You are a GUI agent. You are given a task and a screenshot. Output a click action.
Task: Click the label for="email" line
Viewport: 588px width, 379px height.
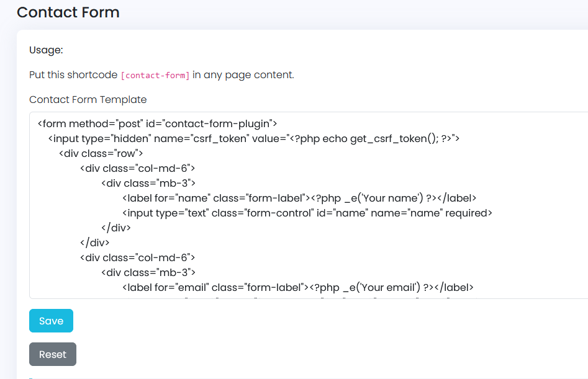tap(298, 287)
